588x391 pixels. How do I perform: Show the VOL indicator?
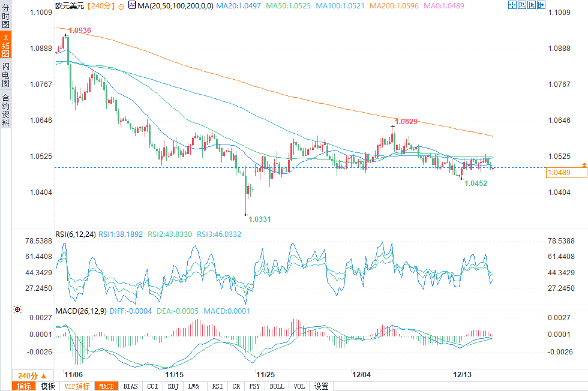pyautogui.click(x=299, y=386)
